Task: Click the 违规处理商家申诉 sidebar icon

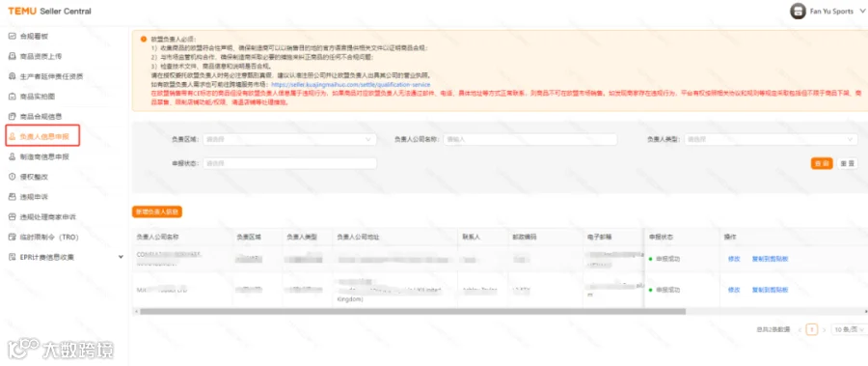Action: tap(13, 217)
